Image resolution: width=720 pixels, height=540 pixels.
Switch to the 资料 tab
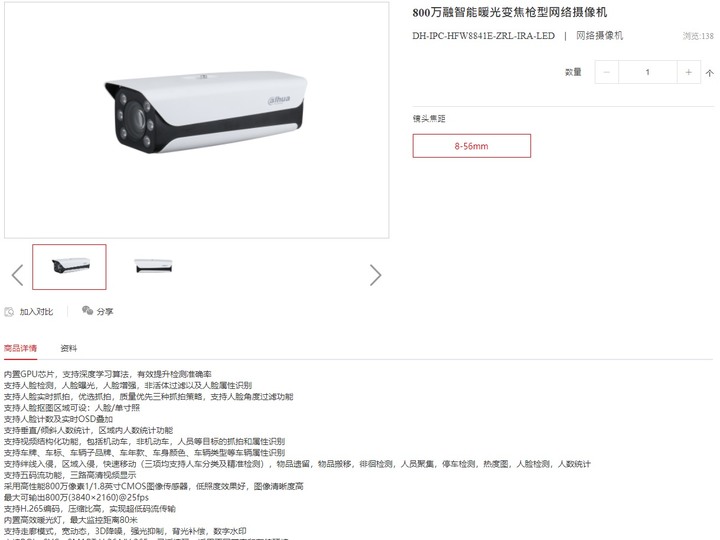tap(68, 348)
